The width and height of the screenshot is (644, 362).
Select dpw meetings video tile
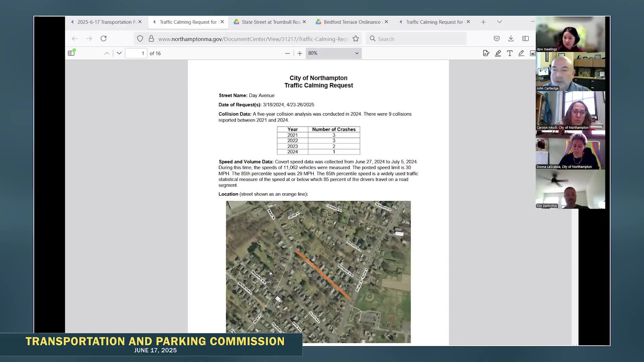coord(570,34)
